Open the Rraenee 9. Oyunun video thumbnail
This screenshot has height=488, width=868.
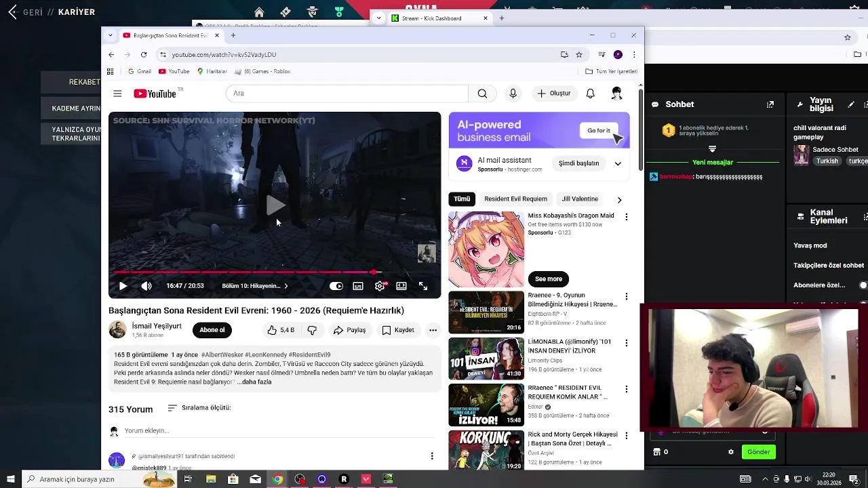click(486, 312)
